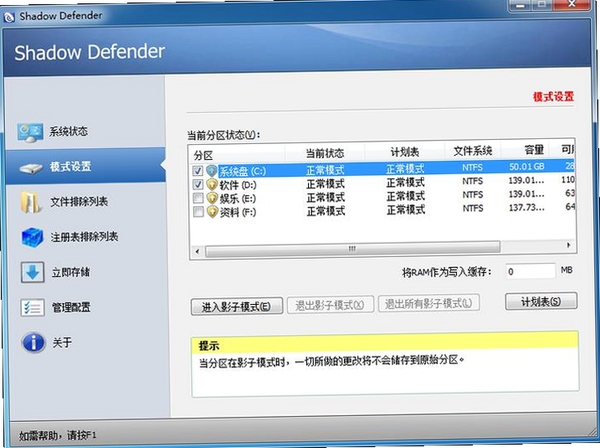Viewport: 600px width, 448px height.
Task: Uncheck the 系统盘 (C:) partition checkbox
Action: pos(197,171)
